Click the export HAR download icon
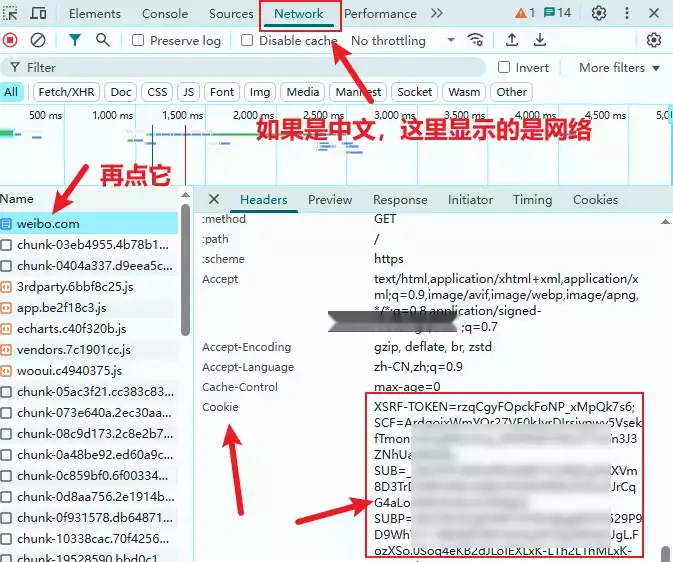This screenshot has width=673, height=562. pos(540,40)
